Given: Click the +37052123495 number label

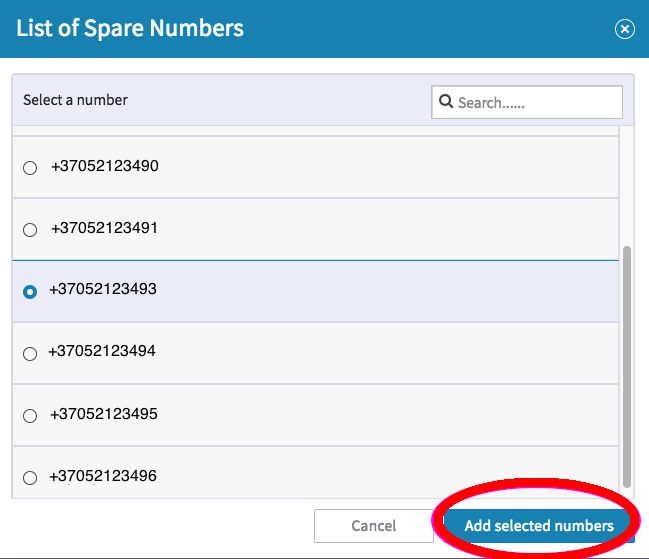Looking at the screenshot, I should pyautogui.click(x=104, y=413).
